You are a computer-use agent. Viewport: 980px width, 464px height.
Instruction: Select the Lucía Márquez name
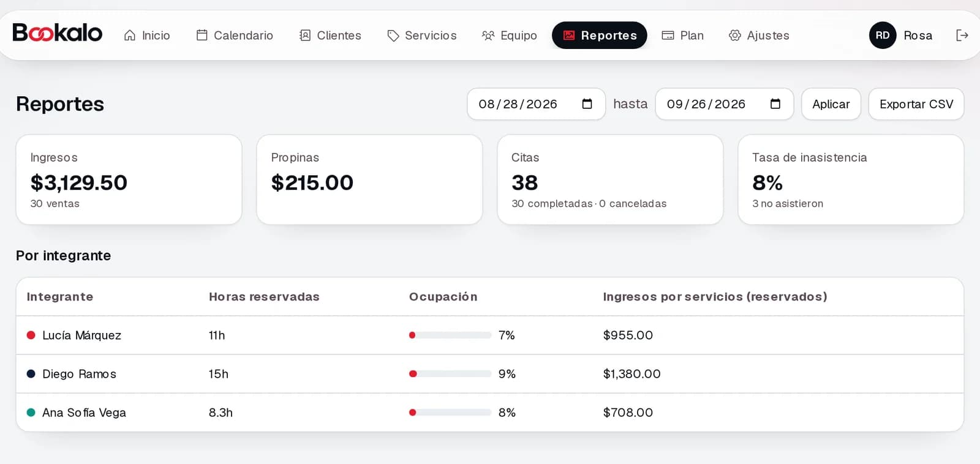[81, 335]
